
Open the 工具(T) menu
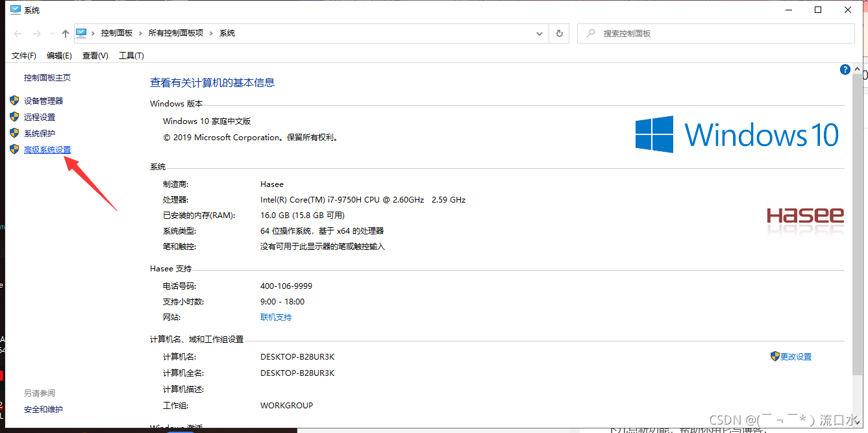click(131, 56)
